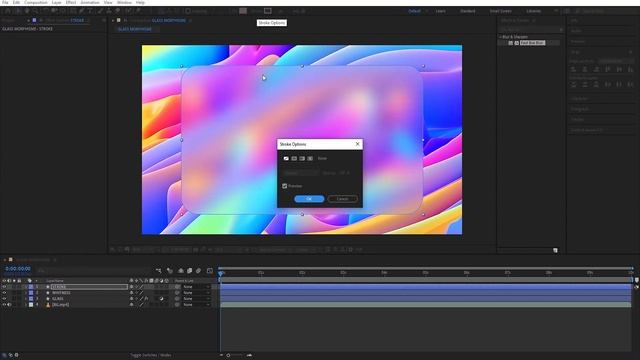
Task: Expand the STROKE layer properties
Action: 25,287
